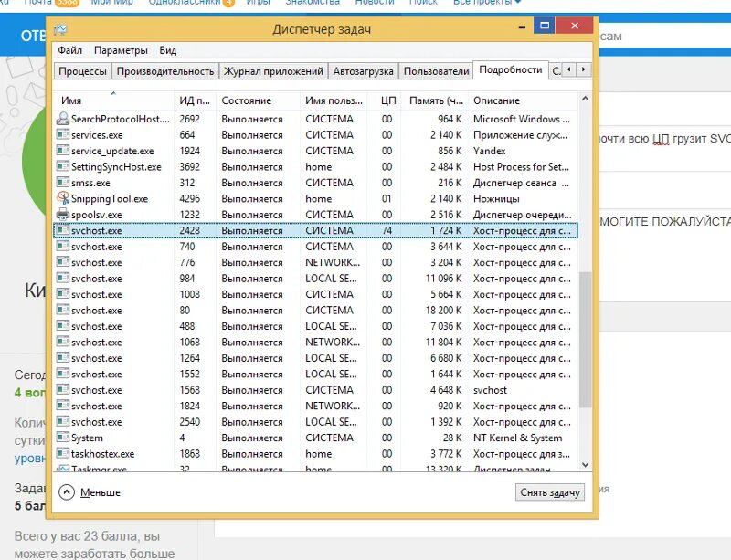Click the Yandex description cell
Image resolution: width=731 pixels, height=560 pixels.
tap(489, 151)
